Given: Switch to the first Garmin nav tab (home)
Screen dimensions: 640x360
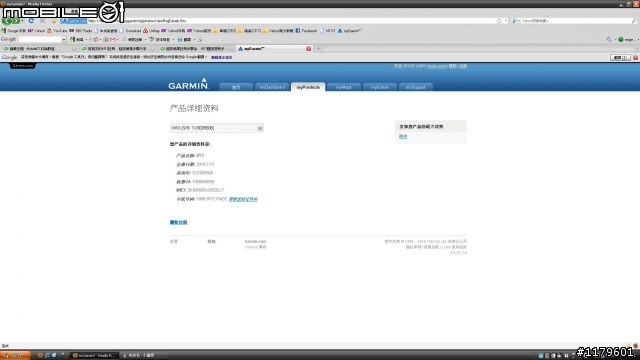Looking at the screenshot, I should pyautogui.click(x=236, y=87).
